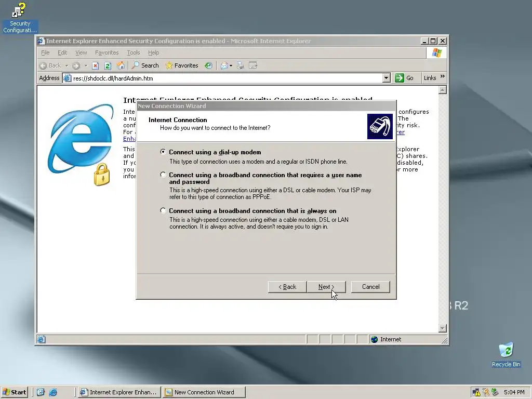Choose broadband connection requiring user name and password
532x399 pixels.
click(x=163, y=175)
